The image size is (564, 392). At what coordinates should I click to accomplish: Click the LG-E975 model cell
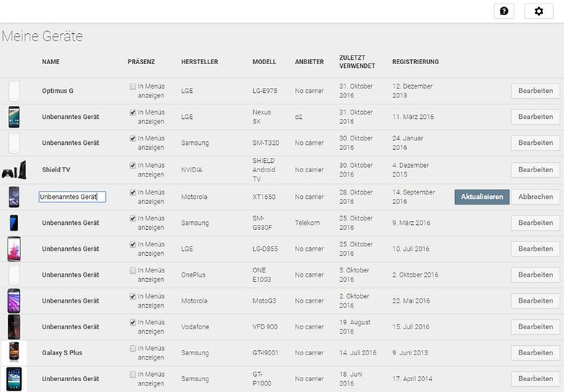(x=265, y=91)
